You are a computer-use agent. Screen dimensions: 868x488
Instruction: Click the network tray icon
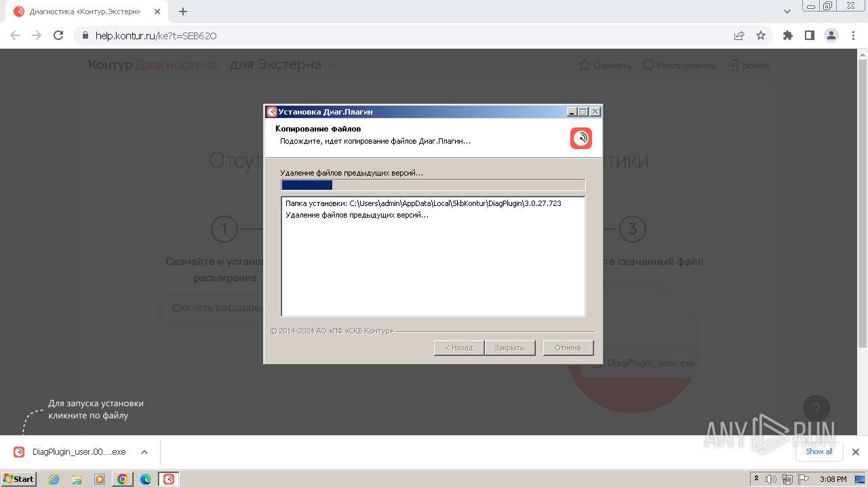[x=787, y=479]
